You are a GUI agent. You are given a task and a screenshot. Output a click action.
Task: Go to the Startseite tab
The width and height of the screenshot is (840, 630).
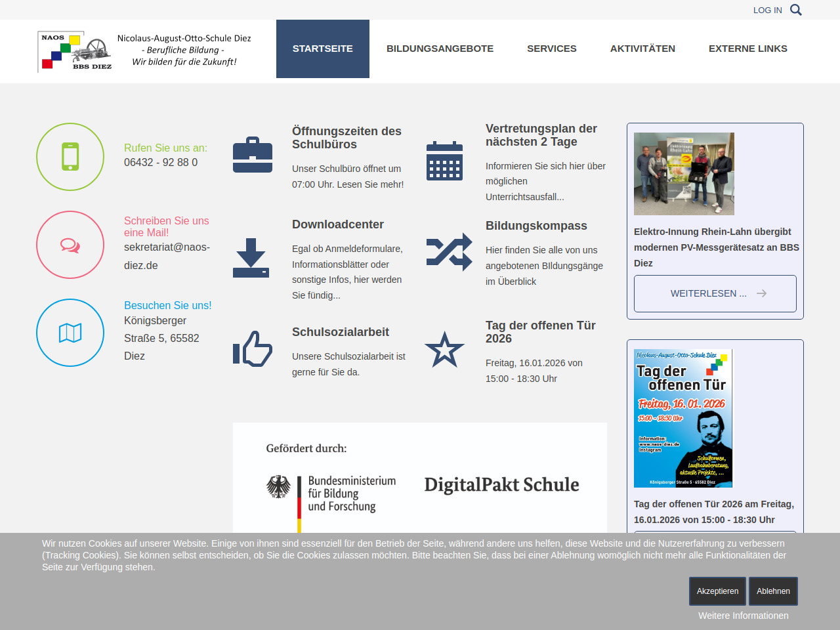322,49
